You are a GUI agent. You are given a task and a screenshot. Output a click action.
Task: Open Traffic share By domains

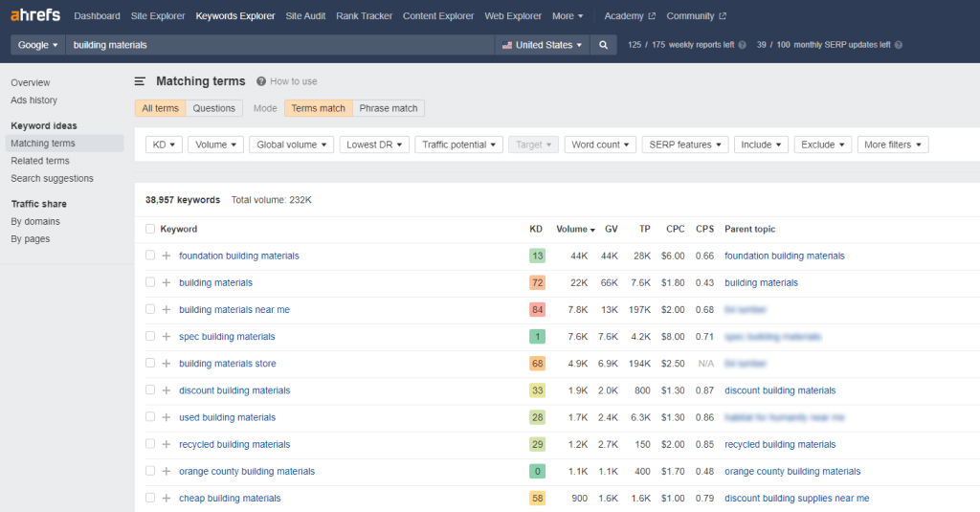pyautogui.click(x=35, y=221)
